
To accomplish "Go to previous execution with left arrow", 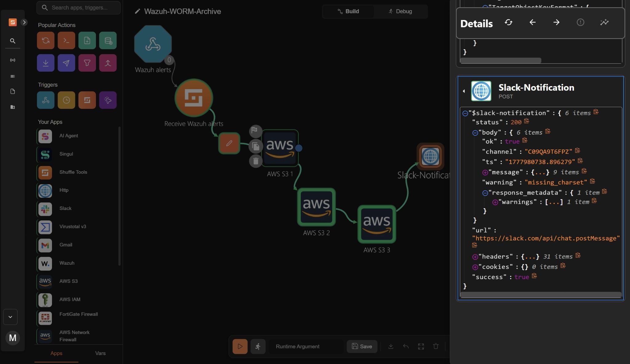I will pos(532,22).
